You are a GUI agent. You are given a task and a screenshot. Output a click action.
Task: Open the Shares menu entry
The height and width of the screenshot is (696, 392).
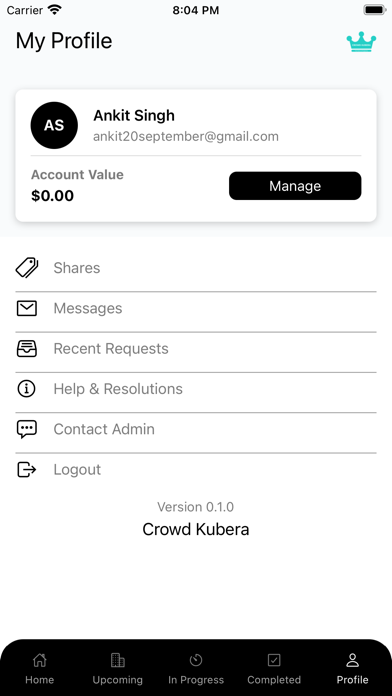coord(196,268)
